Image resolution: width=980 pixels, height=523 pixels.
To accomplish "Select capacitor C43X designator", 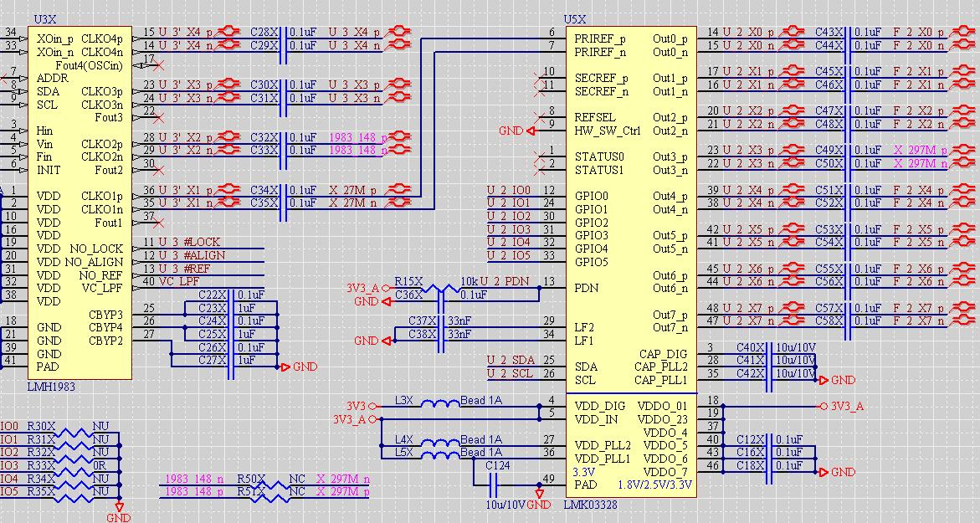I will click(x=829, y=32).
